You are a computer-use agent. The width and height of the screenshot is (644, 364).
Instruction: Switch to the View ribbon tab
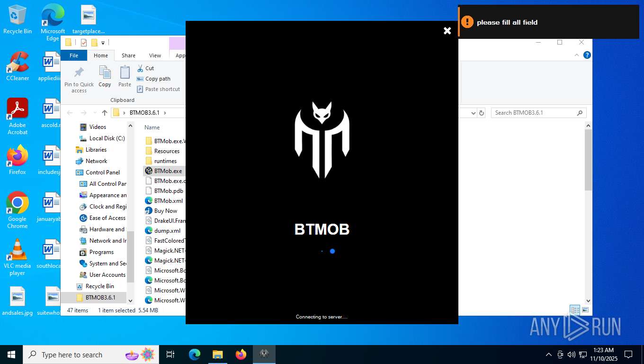155,55
